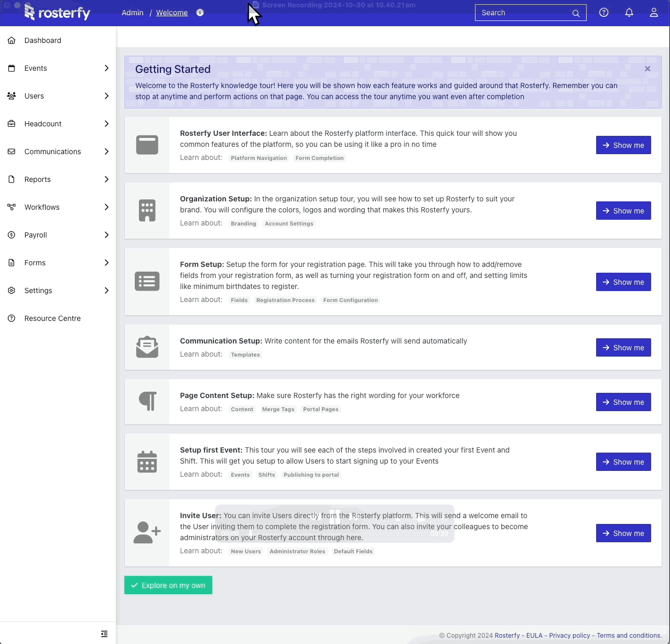The height and width of the screenshot is (644, 670).
Task: Click the Form Setup list icon
Action: click(x=147, y=282)
